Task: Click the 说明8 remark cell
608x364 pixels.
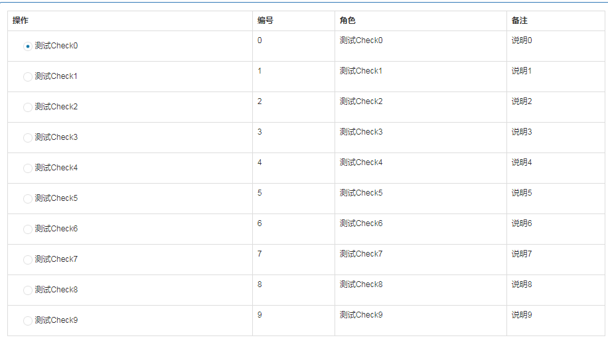Action: tap(556, 290)
